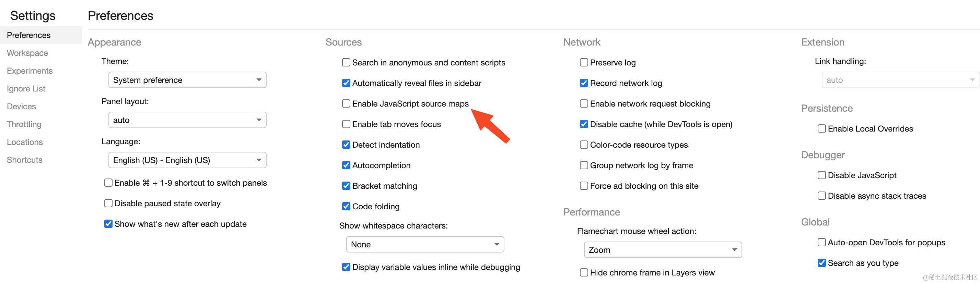Uncheck Disable cache while DevTools is open
980x283 pixels.
[x=584, y=124]
